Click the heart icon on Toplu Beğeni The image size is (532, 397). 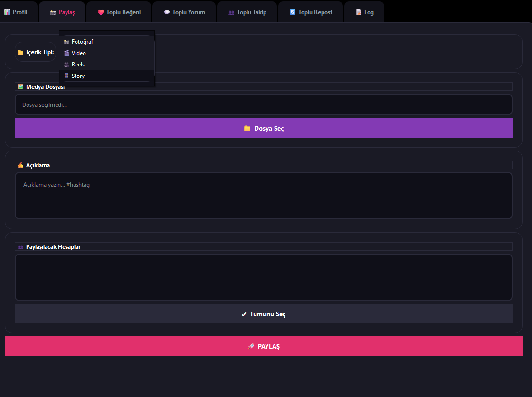tap(101, 12)
